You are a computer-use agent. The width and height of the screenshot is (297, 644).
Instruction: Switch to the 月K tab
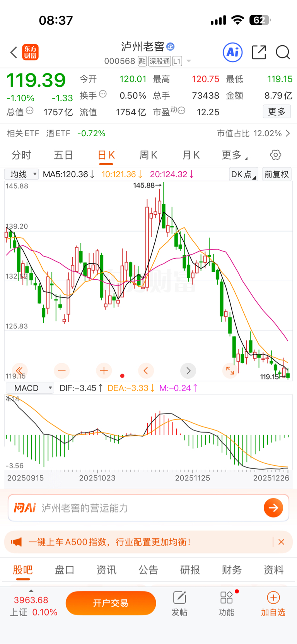point(191,155)
